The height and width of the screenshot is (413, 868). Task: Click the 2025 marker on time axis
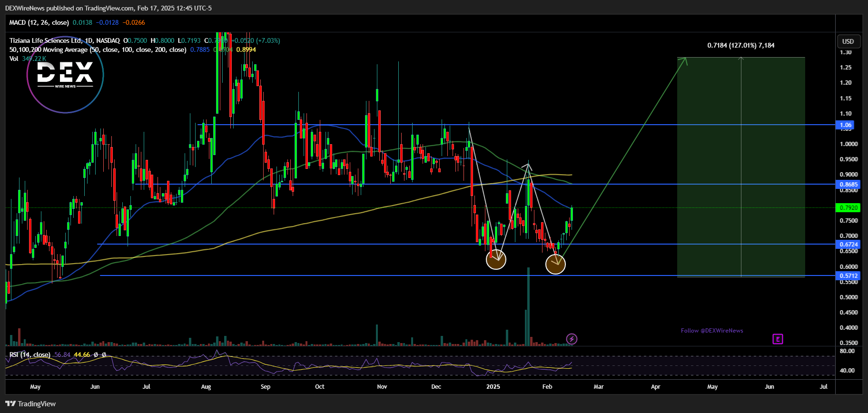click(x=493, y=386)
